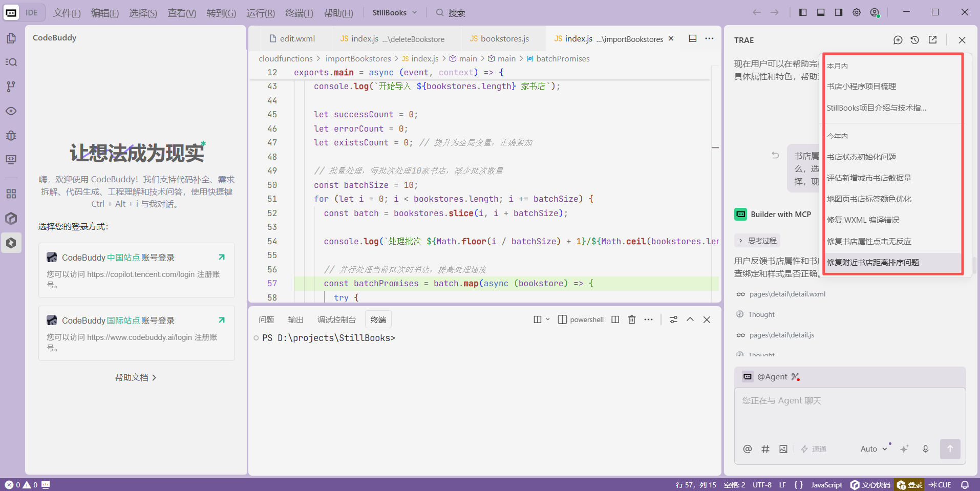Open the Extensions grid icon

pos(11,194)
